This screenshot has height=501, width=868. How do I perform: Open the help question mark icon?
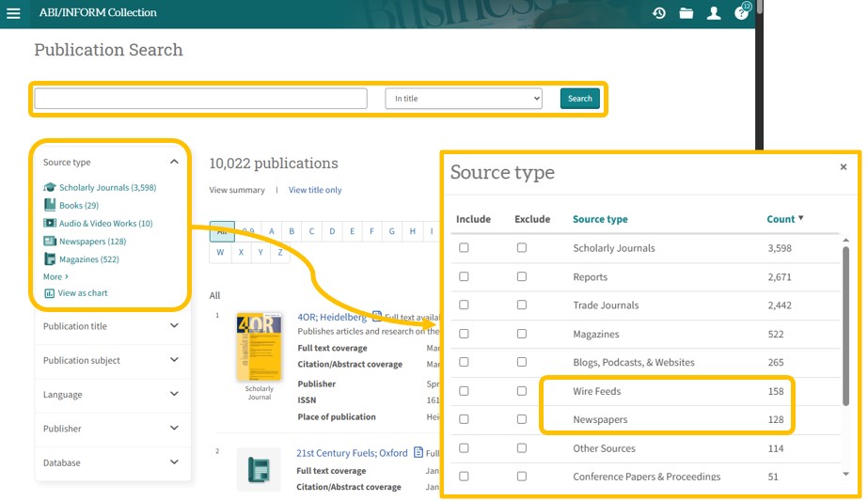741,13
